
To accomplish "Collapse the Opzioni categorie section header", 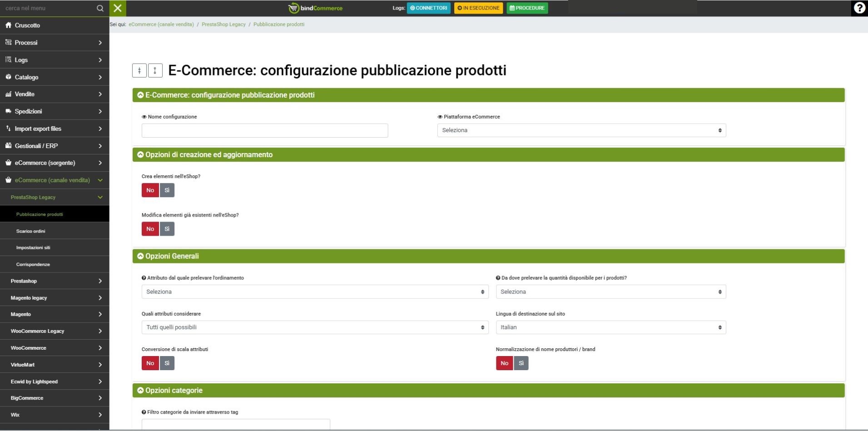I will [x=174, y=391].
